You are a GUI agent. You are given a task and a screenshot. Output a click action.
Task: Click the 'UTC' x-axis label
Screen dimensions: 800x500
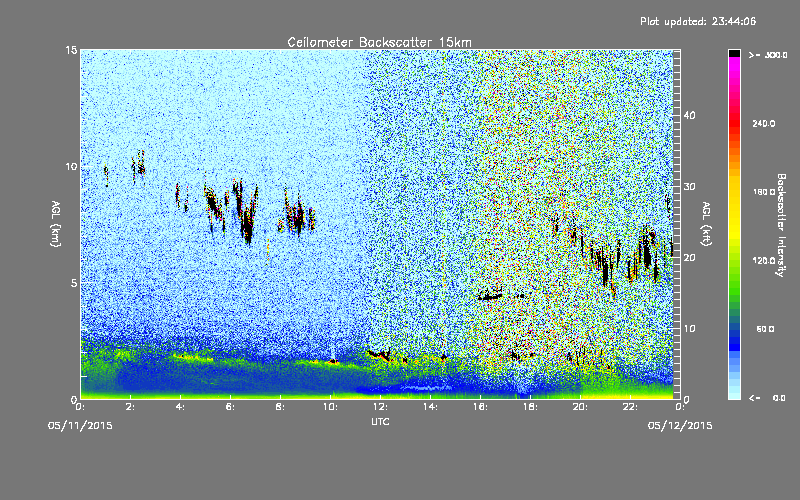coord(380,422)
